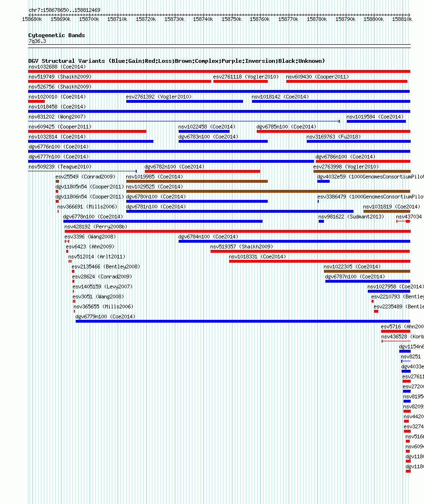Viewport: 424px width, 504px height.
Task: Open esv1405159 (Levy2007) label
Action: tap(102, 286)
